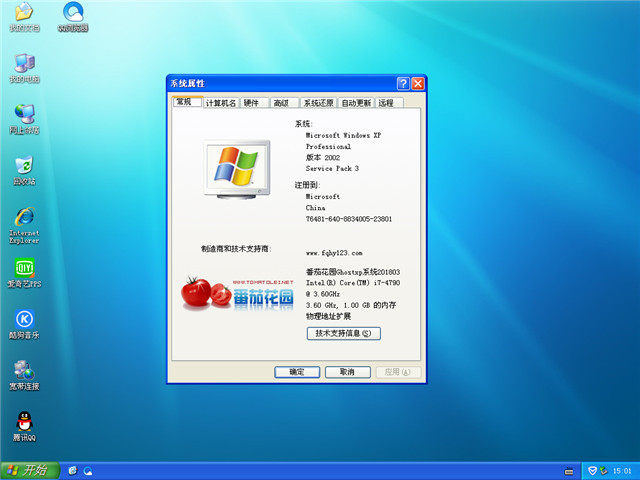Switch to the 硬件 tab

click(x=255, y=103)
